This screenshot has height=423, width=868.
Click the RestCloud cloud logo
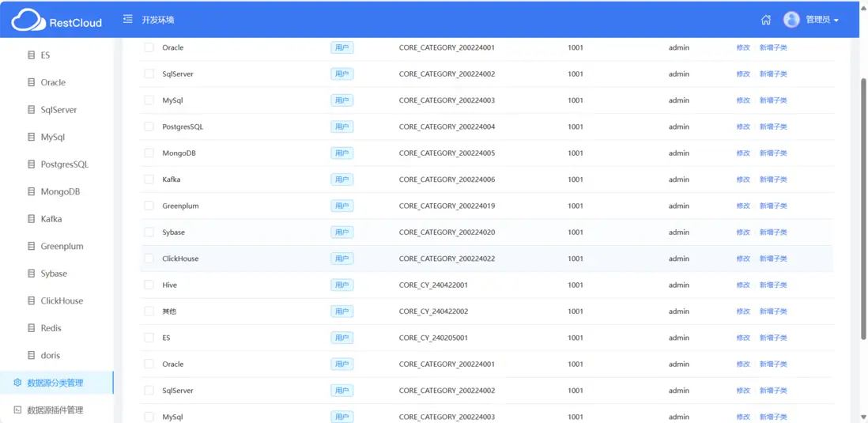coord(28,21)
